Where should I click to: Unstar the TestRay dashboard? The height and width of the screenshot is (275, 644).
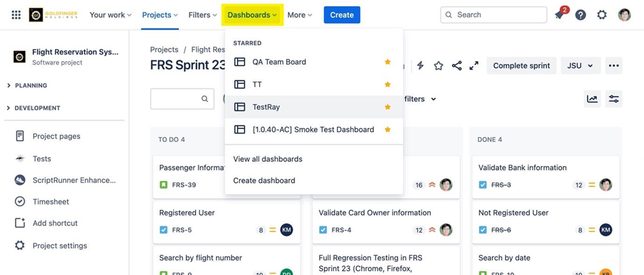[x=387, y=107]
